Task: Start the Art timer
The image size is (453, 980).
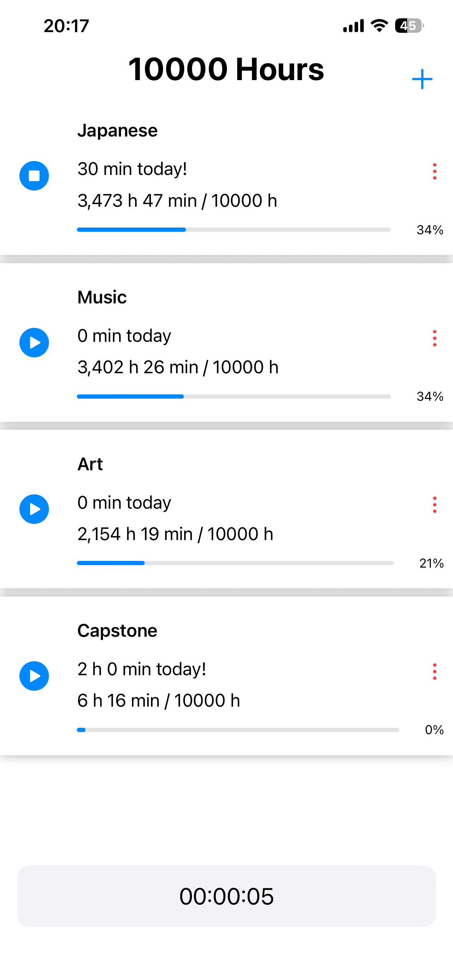Action: coord(34,509)
